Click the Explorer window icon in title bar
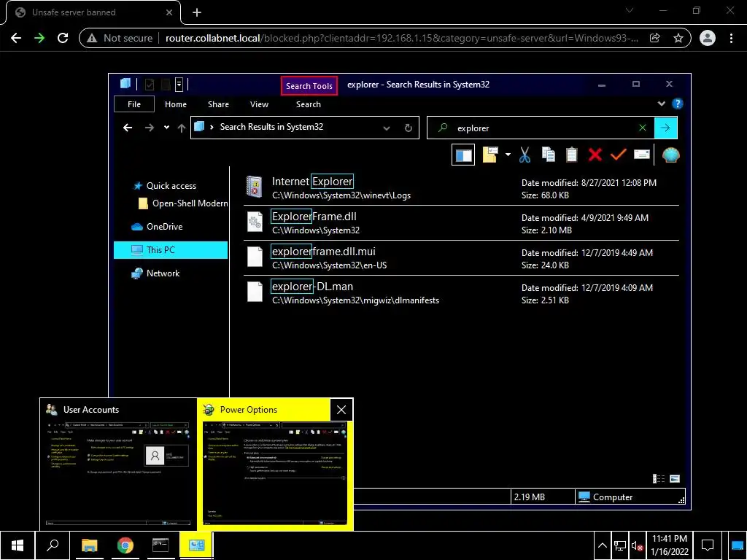747x560 pixels. click(125, 85)
